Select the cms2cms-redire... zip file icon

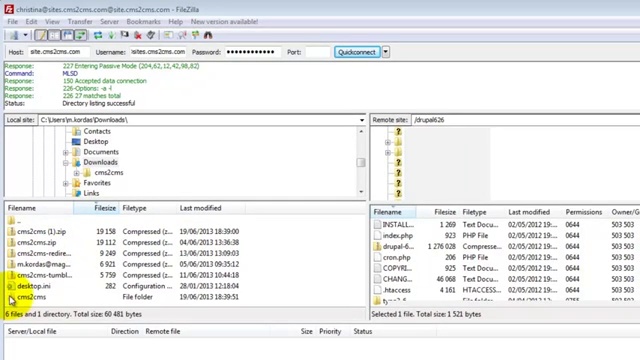[11, 253]
